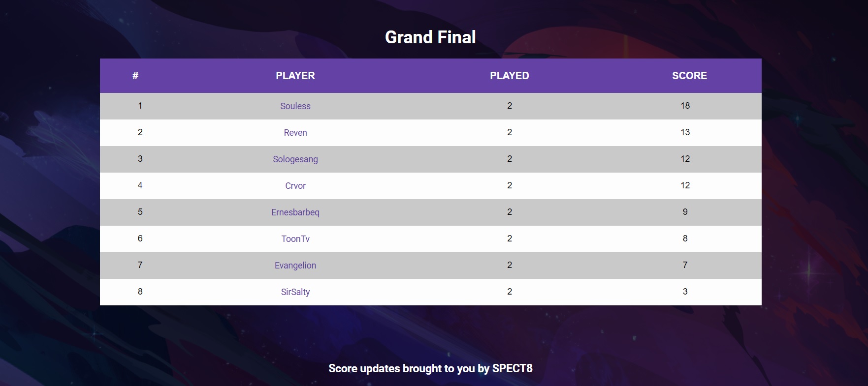The height and width of the screenshot is (386, 868).
Task: Open Evangelion player profile link
Action: [x=295, y=266]
